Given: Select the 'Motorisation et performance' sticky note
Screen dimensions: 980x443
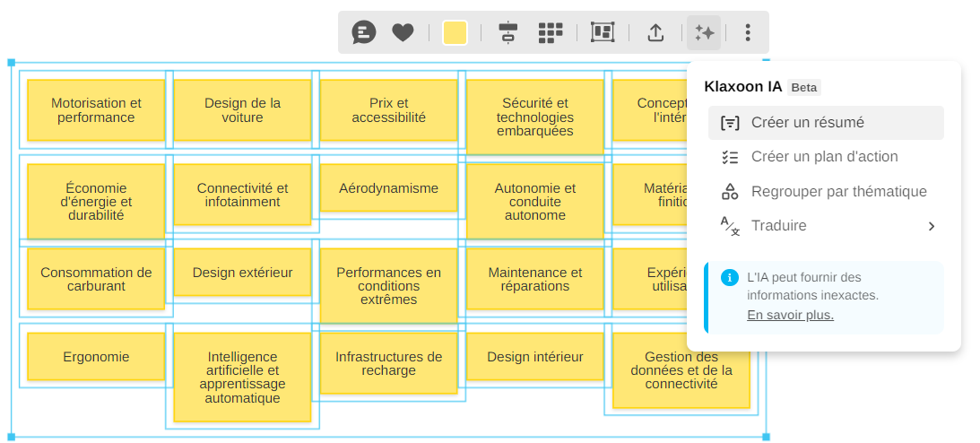Looking at the screenshot, I should 96,110.
